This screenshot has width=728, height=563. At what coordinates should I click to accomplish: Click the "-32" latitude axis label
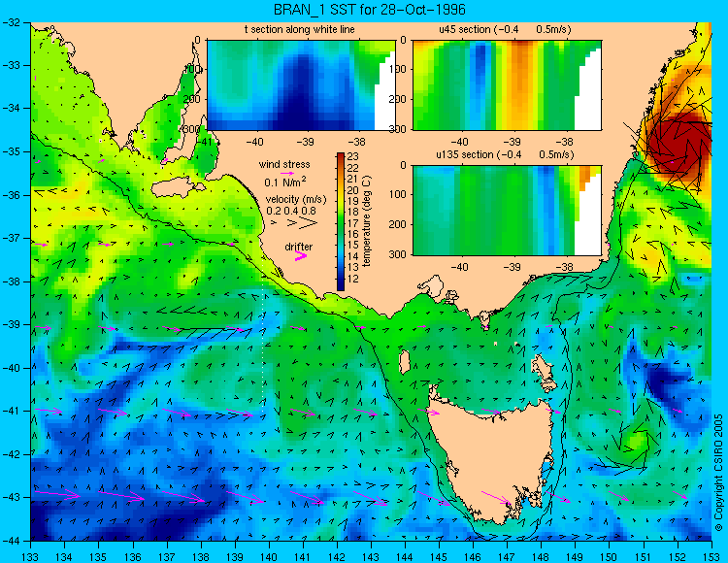11,21
